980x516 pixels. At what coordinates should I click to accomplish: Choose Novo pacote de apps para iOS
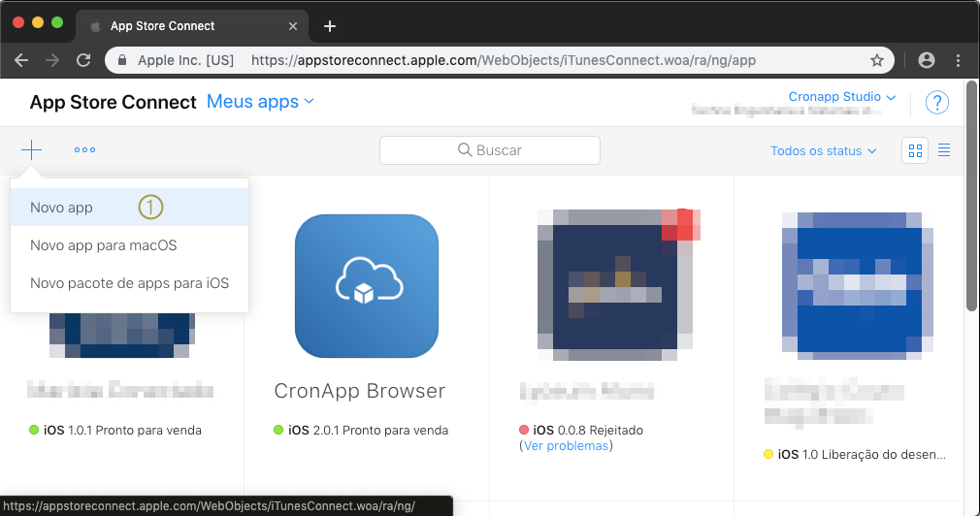tap(129, 283)
